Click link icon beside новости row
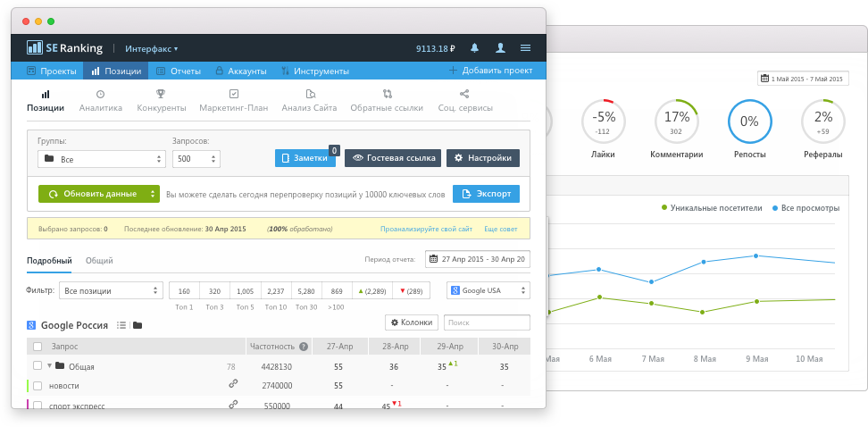 pos(233,384)
